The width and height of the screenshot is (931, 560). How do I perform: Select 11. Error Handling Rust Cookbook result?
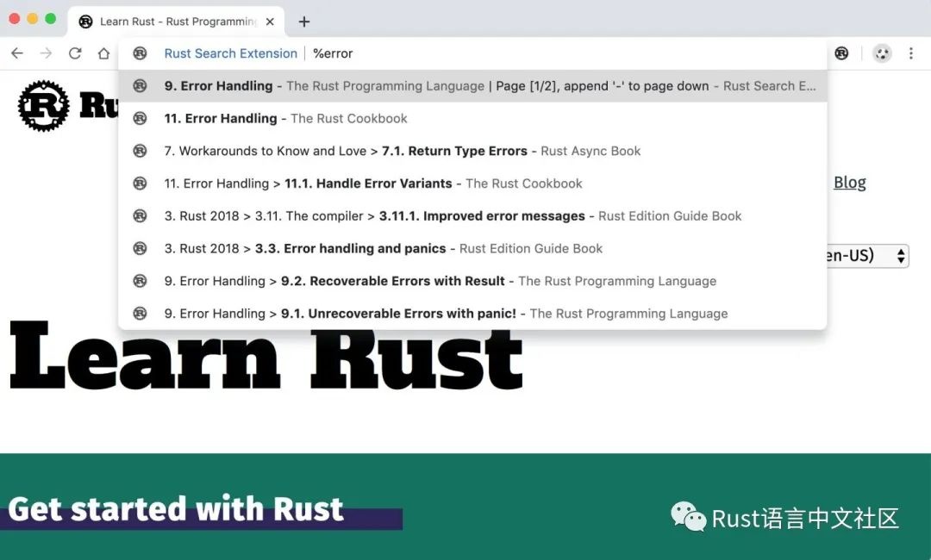click(472, 119)
